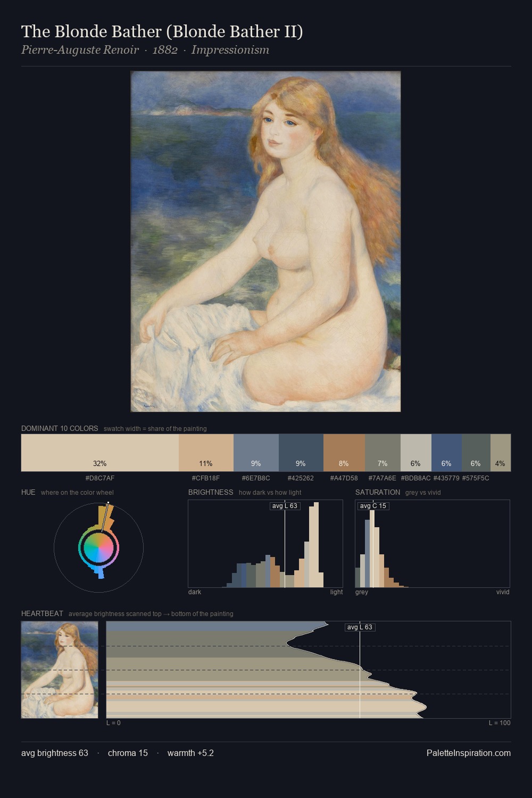532x798 pixels.
Task: Click the 'dark' axis label
Action: (x=195, y=592)
